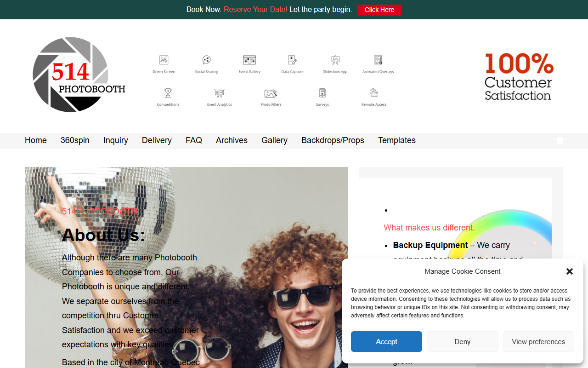The width and height of the screenshot is (588, 368).
Task: View the Gallery page
Action: [x=275, y=140]
